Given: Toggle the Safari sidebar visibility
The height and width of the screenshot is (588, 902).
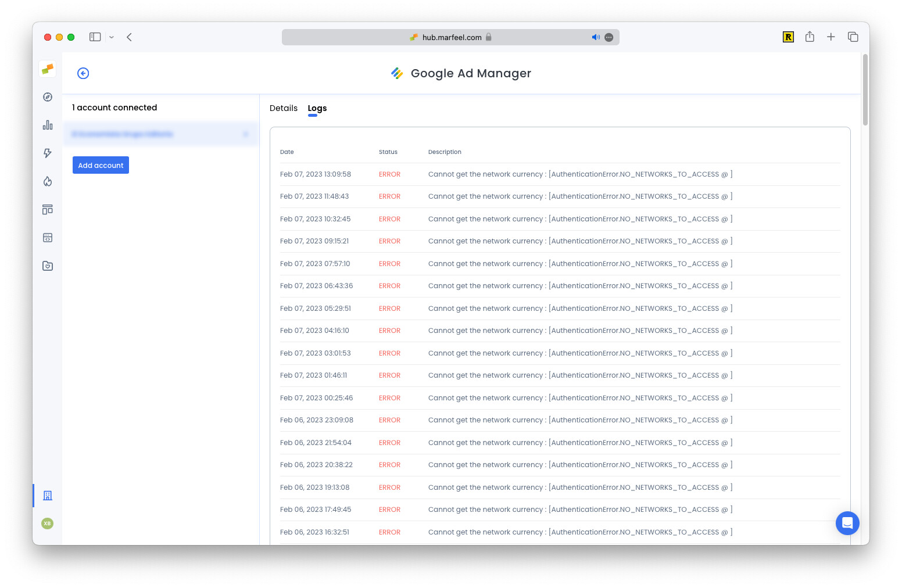Looking at the screenshot, I should pyautogui.click(x=95, y=37).
